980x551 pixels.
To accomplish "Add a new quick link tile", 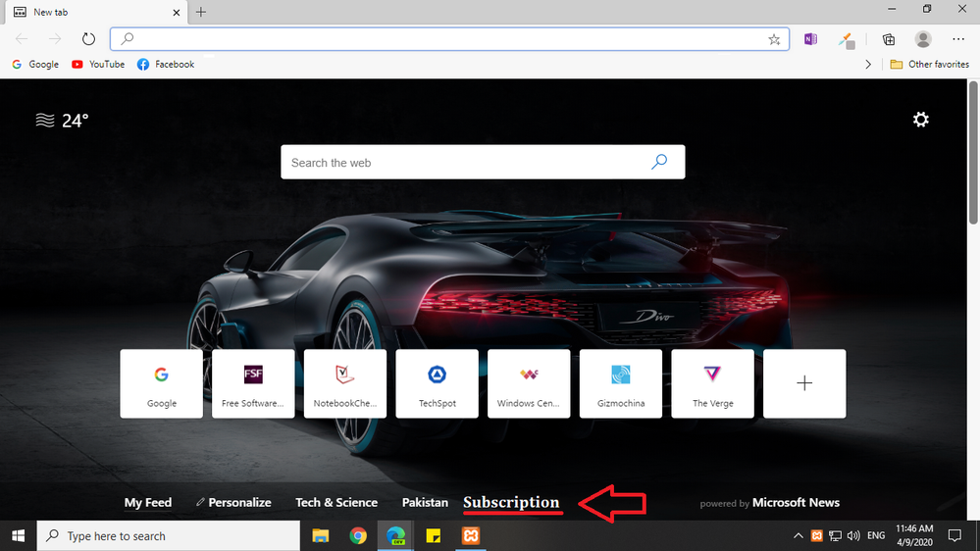I will [x=804, y=383].
